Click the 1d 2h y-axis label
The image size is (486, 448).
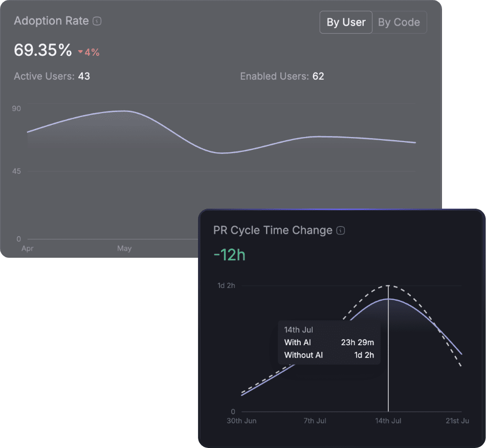point(226,285)
